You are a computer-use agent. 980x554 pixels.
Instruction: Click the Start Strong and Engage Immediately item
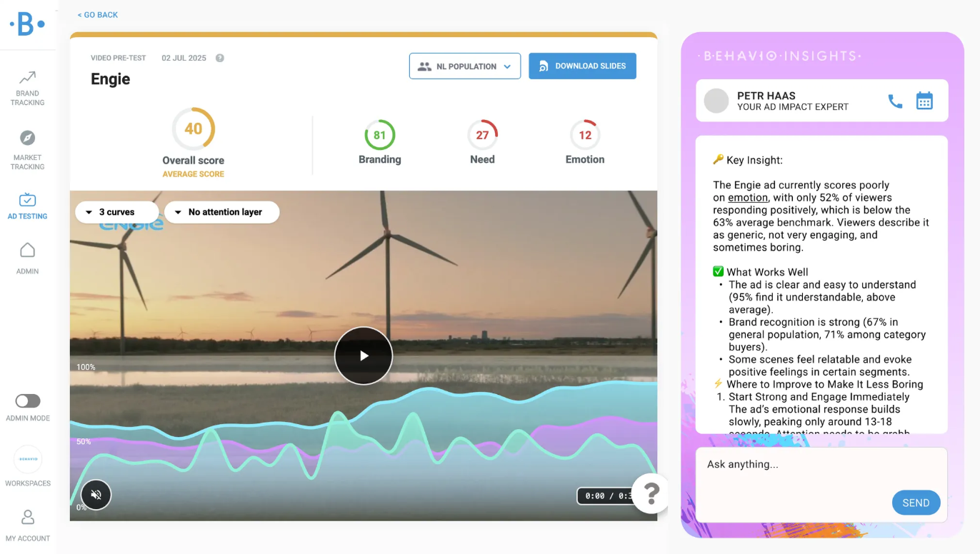819,397
